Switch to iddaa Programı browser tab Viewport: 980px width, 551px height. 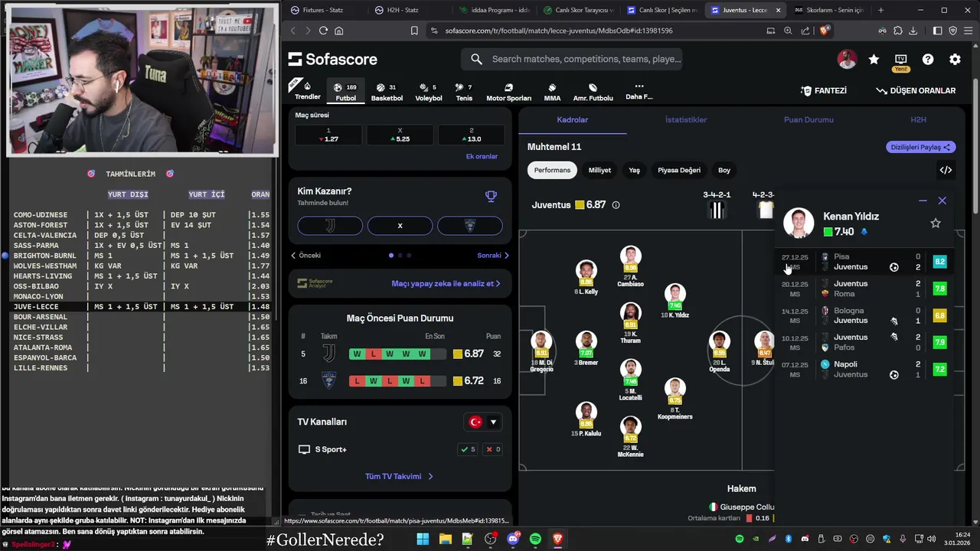point(495,10)
